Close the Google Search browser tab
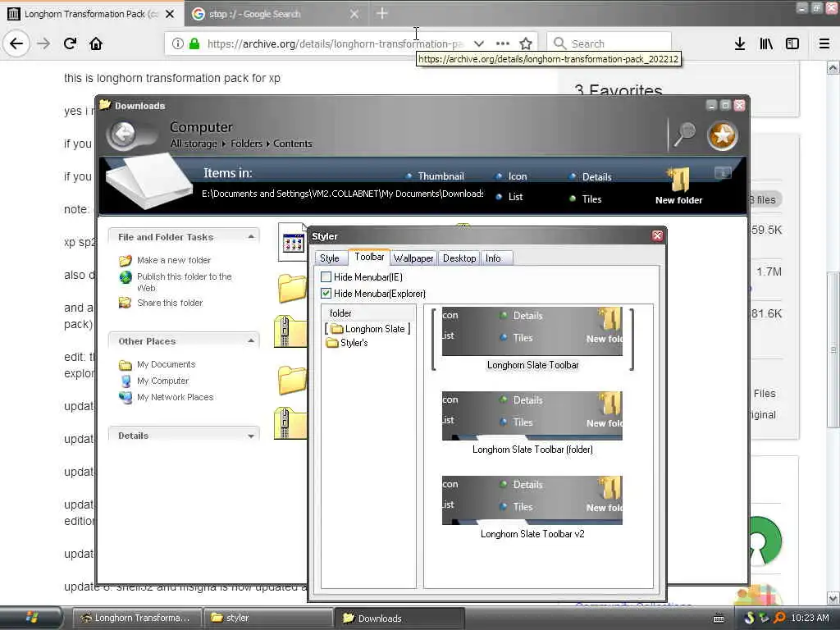Screen dimensions: 840x630 354,14
